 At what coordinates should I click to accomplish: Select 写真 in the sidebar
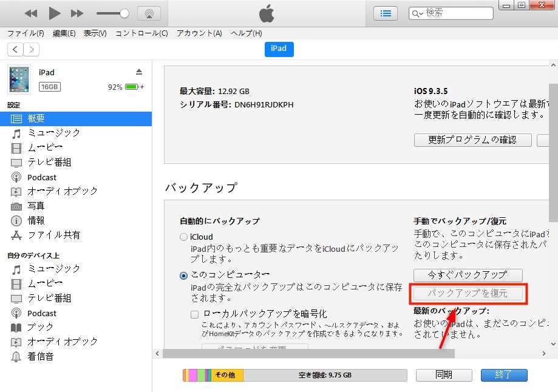click(76, 206)
